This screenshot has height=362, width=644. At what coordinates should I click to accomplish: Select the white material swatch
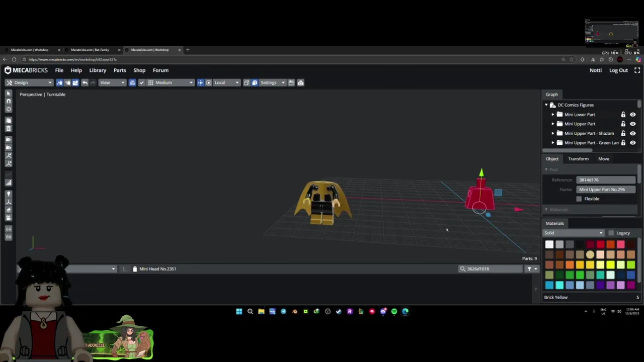click(549, 244)
